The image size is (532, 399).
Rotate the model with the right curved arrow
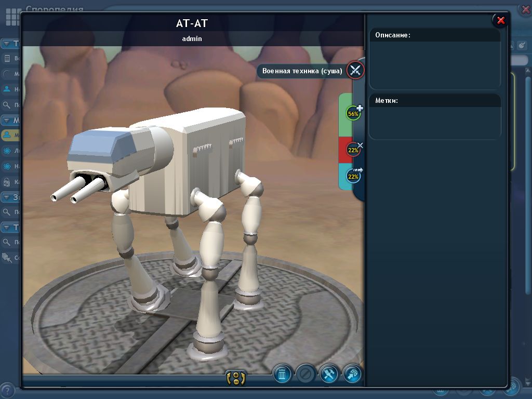243,379
